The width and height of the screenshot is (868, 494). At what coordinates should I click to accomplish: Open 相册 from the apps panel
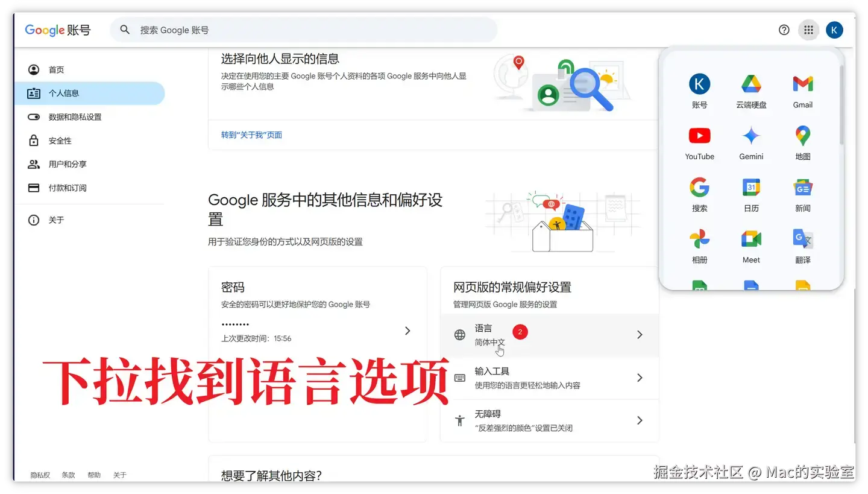(x=699, y=247)
